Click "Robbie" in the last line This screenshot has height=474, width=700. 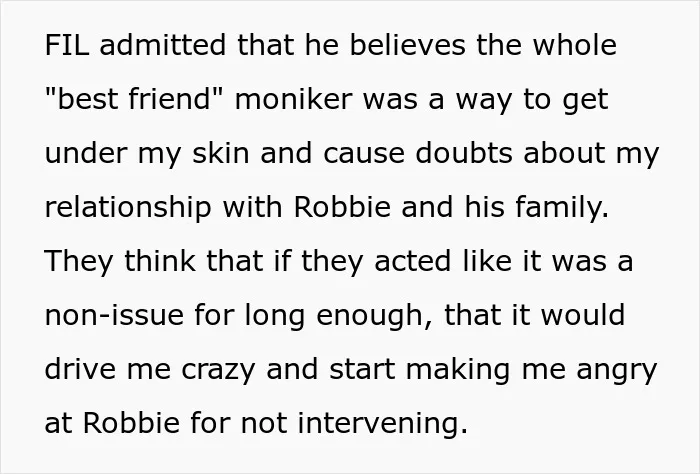tap(131, 423)
